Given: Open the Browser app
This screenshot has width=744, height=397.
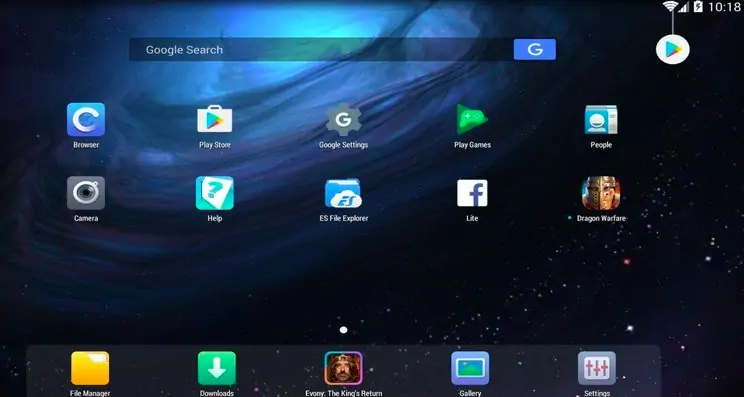Looking at the screenshot, I should click(86, 120).
